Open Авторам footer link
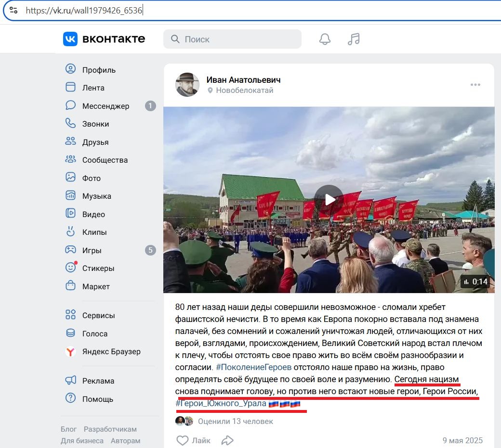Image resolution: width=501 pixels, height=448 pixels. point(126,441)
